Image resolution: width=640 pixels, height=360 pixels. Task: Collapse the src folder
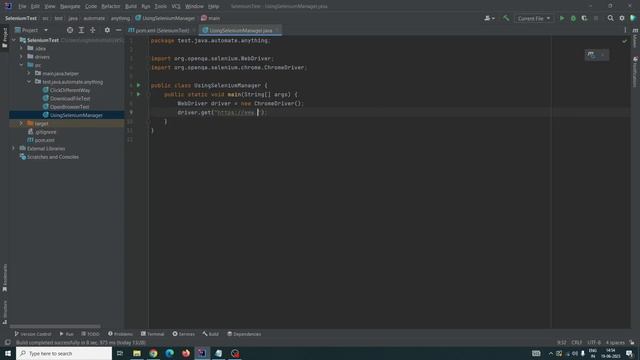pos(22,65)
